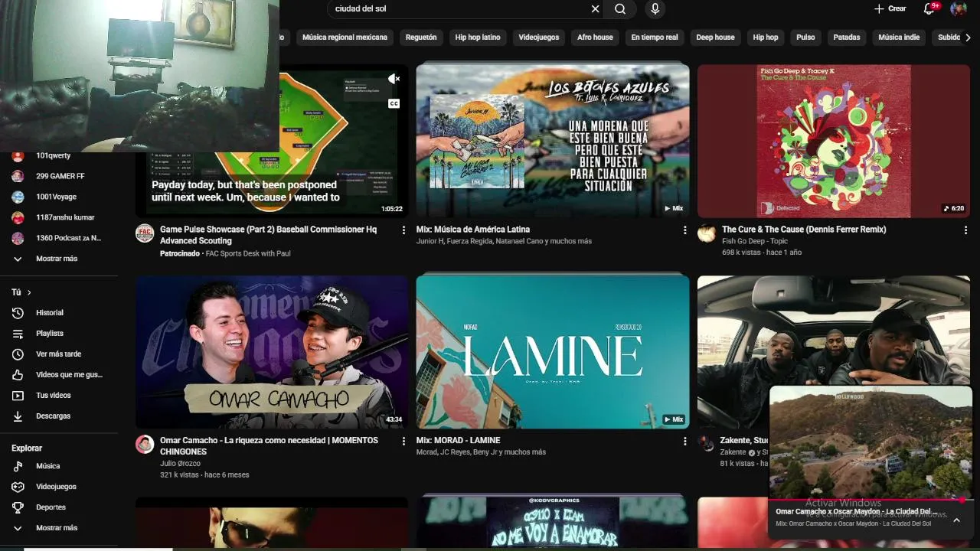Open FAC Sports Desk channel avatar

point(145,233)
